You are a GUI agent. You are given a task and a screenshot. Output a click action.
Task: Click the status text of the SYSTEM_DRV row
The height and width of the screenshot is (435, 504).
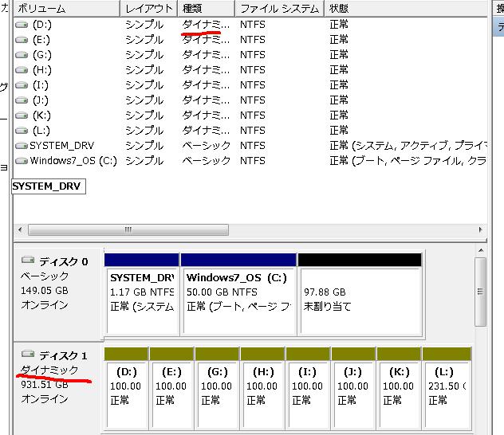[x=408, y=146]
